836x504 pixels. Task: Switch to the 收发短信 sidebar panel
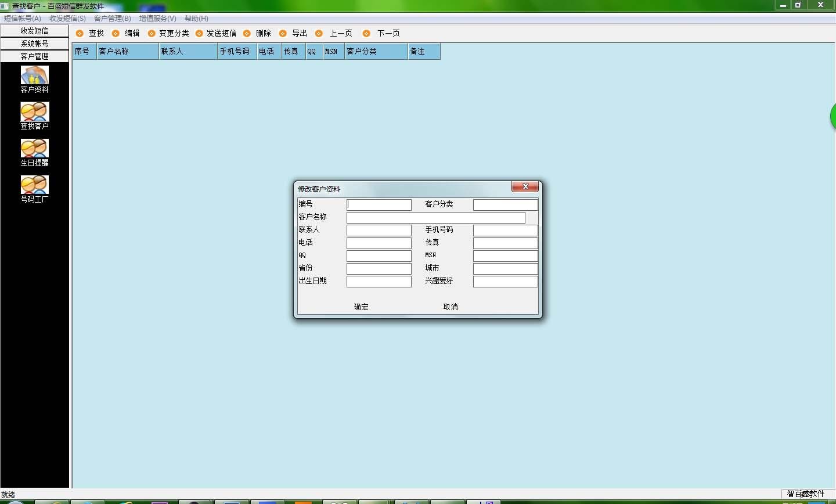[35, 31]
